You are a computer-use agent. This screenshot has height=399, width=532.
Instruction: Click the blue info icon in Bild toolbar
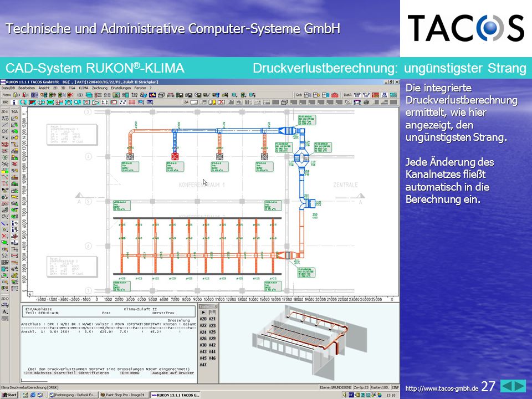[14, 102]
